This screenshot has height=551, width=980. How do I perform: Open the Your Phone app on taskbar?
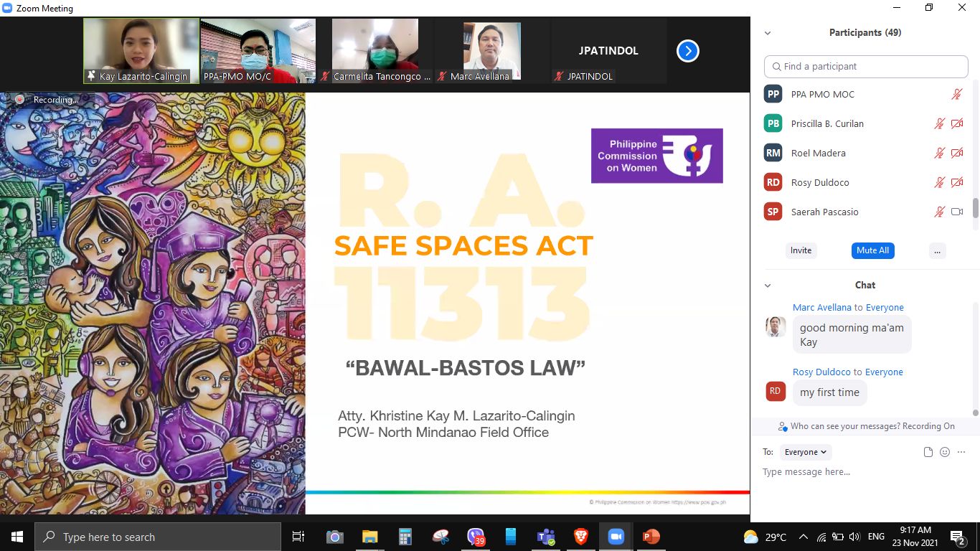(511, 537)
